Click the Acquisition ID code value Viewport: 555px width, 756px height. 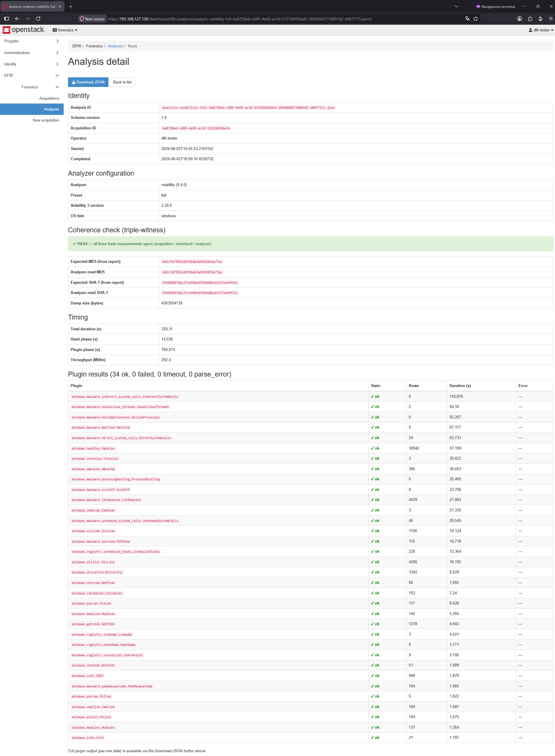click(196, 128)
